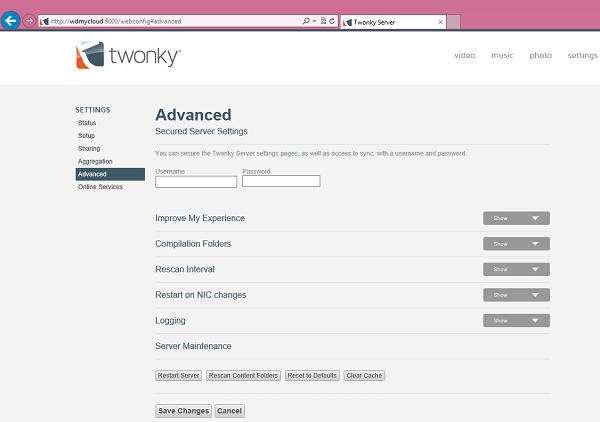Open a new browser tab
Viewport: 600px width, 422px height.
click(x=453, y=22)
